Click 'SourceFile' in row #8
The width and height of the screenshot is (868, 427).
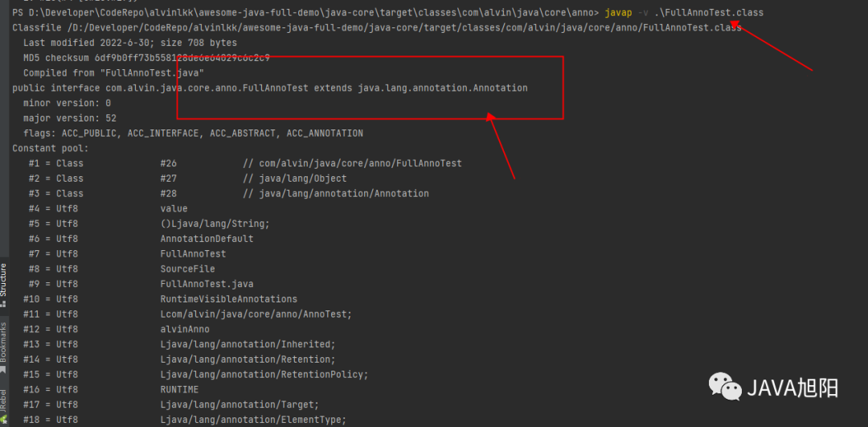187,269
